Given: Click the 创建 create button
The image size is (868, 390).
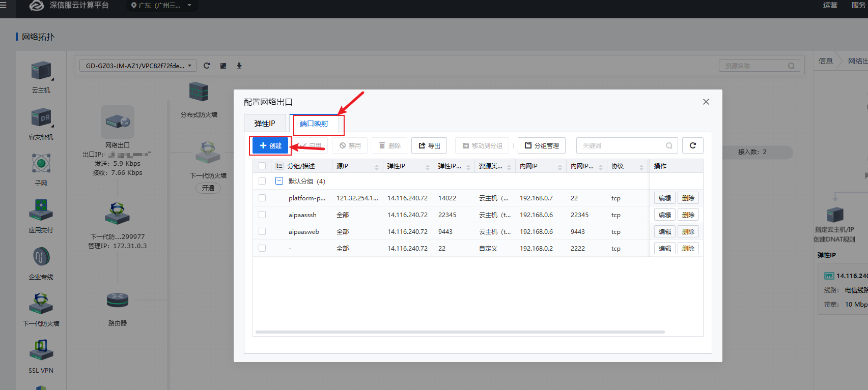Looking at the screenshot, I should pos(270,145).
